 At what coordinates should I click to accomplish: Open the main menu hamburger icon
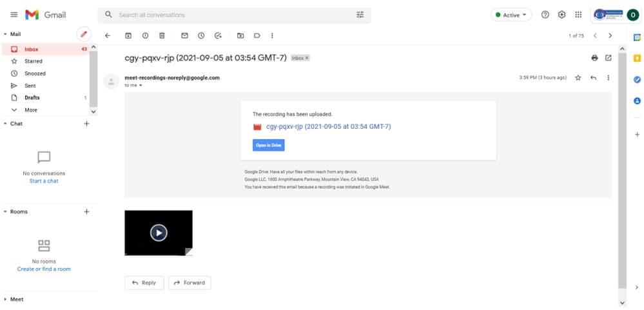point(14,15)
